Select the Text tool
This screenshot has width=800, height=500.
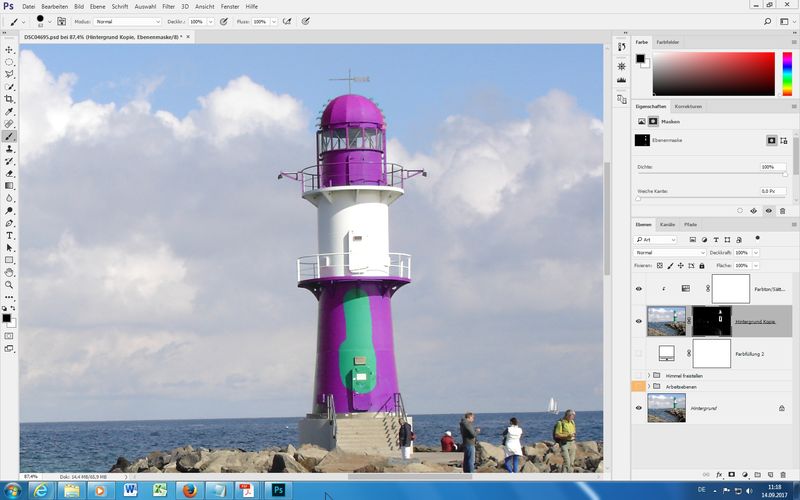click(x=9, y=235)
